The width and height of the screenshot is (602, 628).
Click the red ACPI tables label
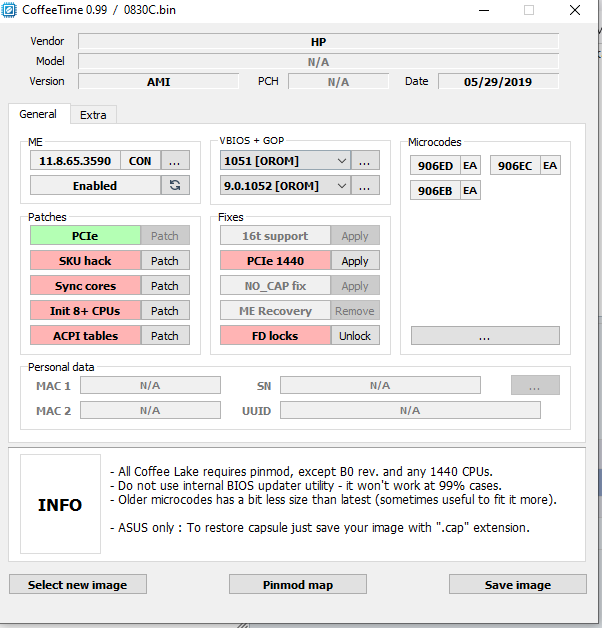point(85,336)
